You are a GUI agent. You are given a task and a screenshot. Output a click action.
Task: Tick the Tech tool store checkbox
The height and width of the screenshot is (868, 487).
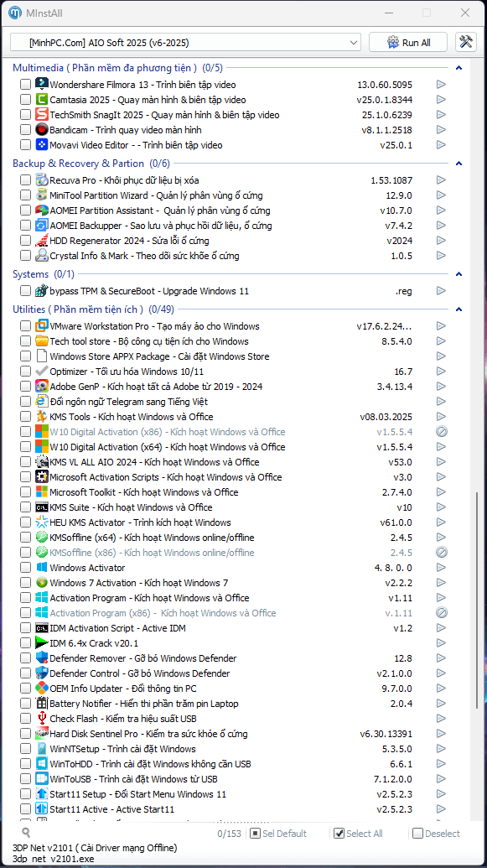pos(25,341)
